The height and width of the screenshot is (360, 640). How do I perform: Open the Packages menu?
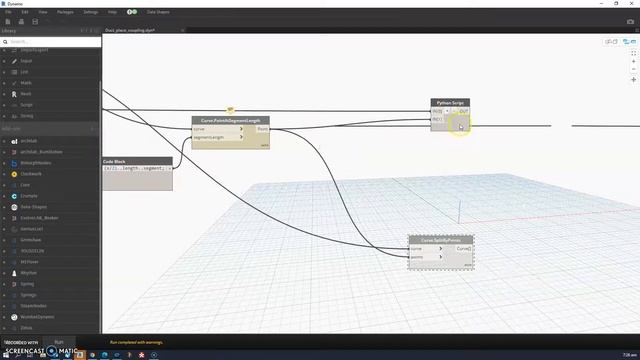65,12
